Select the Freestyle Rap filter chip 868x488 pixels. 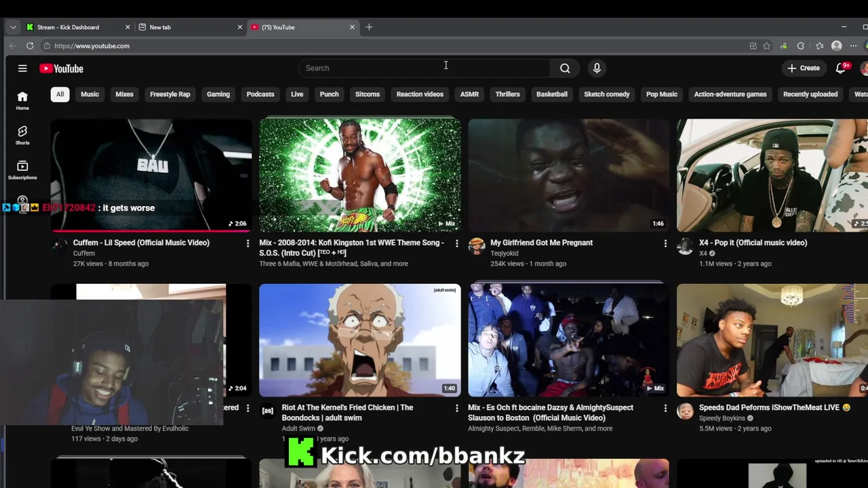pos(170,94)
